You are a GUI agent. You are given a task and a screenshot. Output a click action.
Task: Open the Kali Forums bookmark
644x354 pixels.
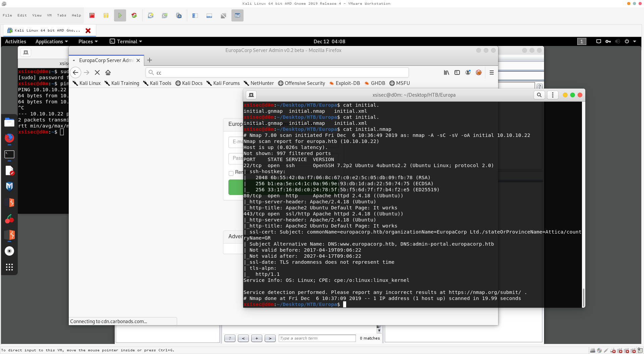pos(223,83)
